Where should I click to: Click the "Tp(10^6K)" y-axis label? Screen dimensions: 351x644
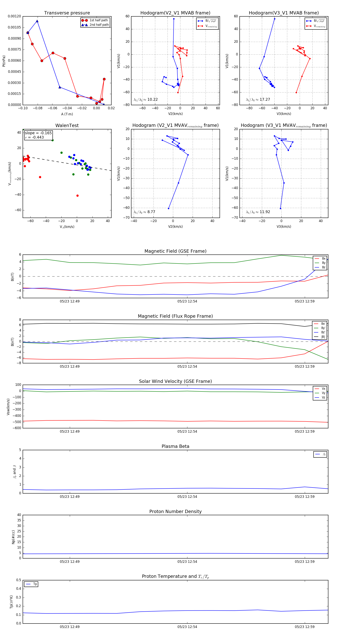11,602
